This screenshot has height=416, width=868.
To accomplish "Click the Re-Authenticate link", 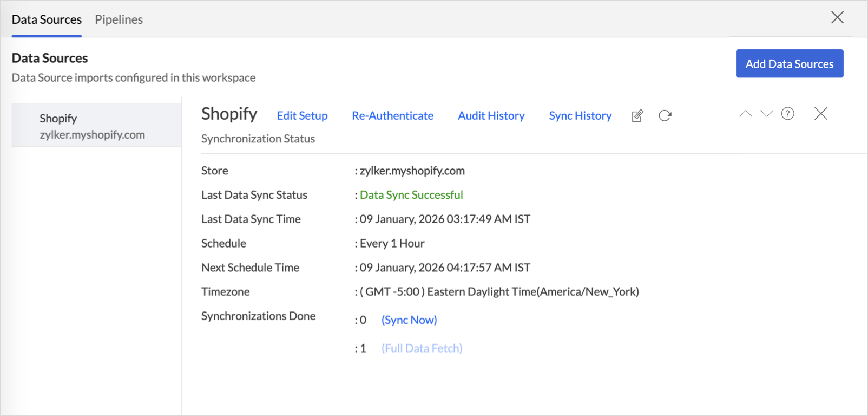I will (392, 116).
